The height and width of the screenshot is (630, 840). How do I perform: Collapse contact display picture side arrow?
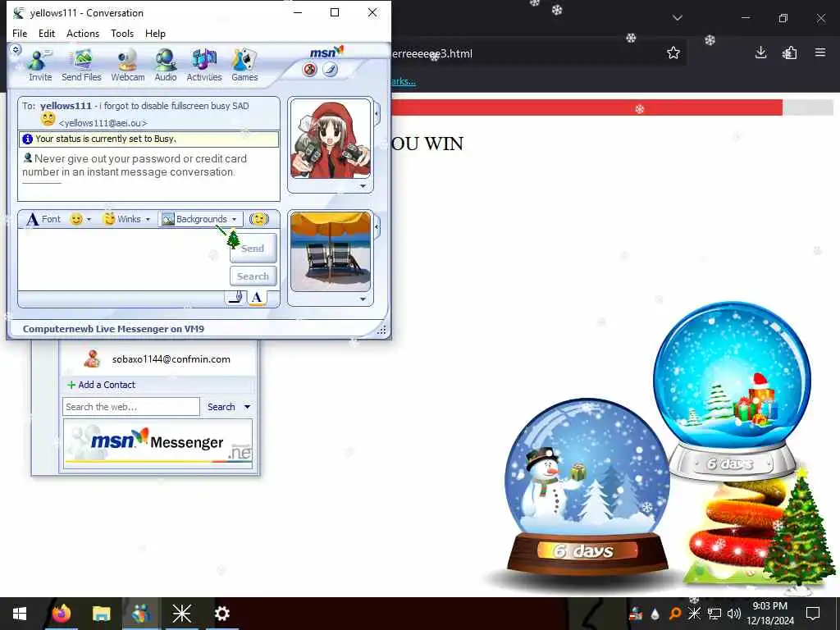377,113
